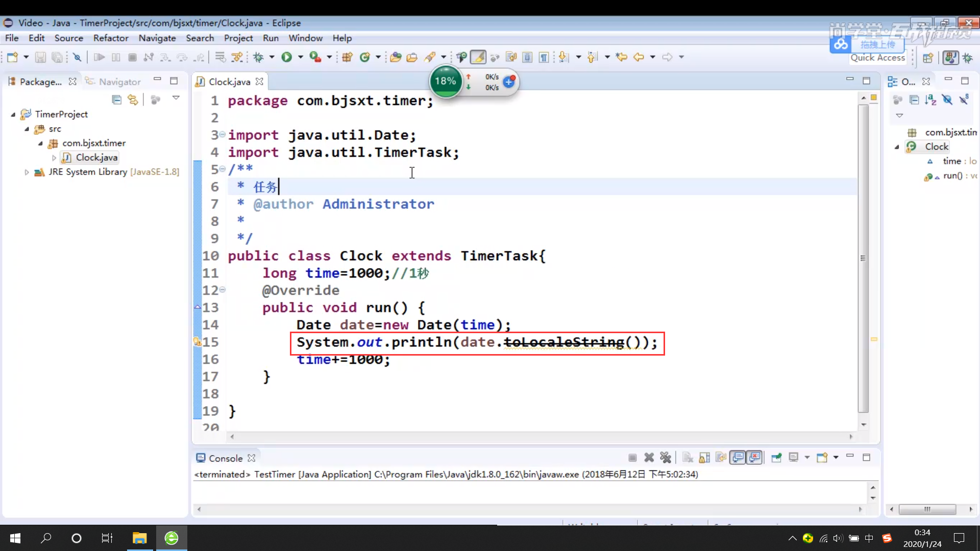Click Collapse All in Package Explorer

[116, 99]
